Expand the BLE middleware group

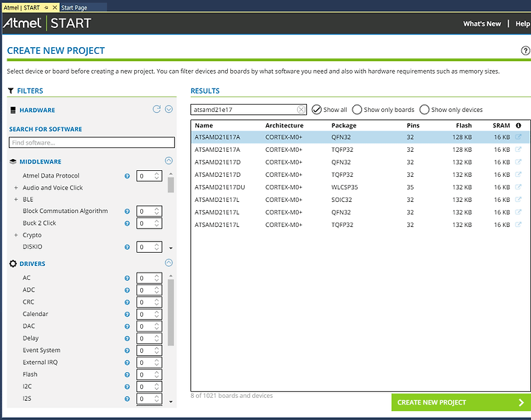click(16, 200)
